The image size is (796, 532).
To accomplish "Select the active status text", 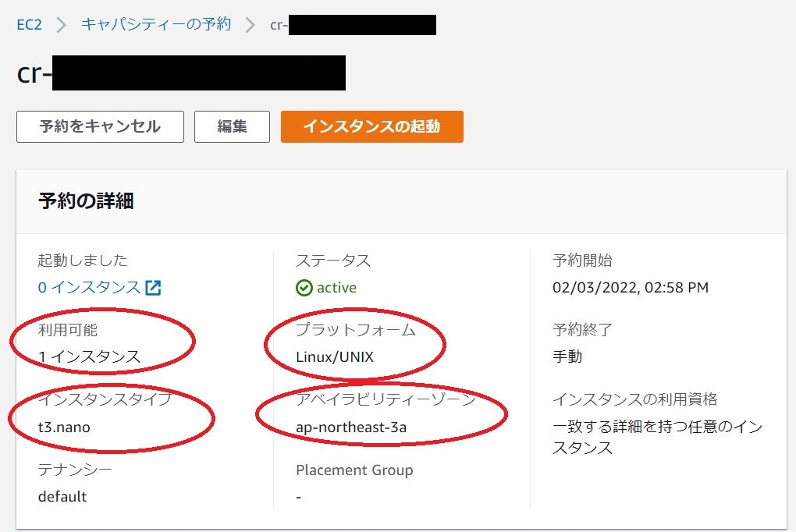I will [x=336, y=288].
